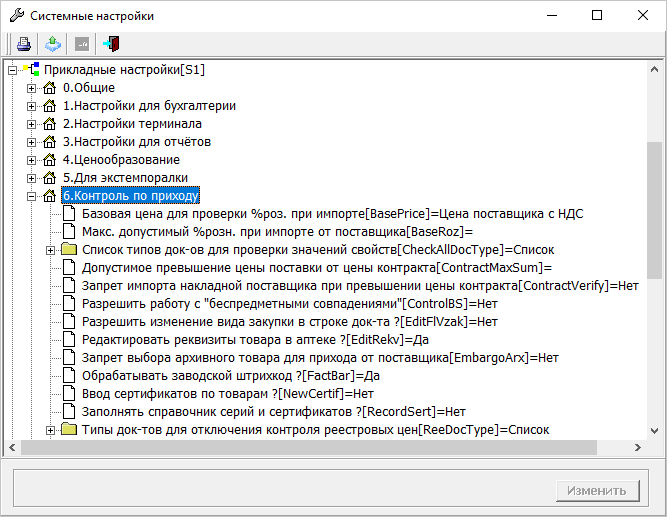The height and width of the screenshot is (517, 667).
Task: Click the house icon beside 0.Общие
Action: pyautogui.click(x=49, y=88)
